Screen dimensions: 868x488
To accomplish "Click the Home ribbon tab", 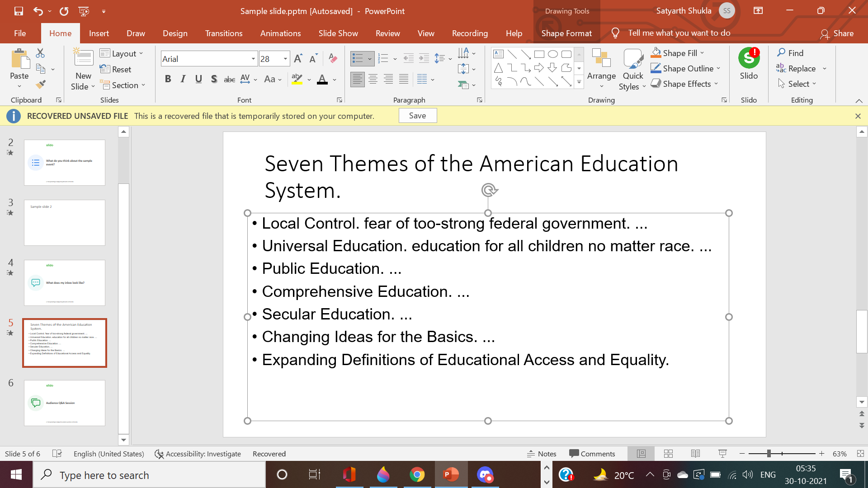I will [x=60, y=33].
